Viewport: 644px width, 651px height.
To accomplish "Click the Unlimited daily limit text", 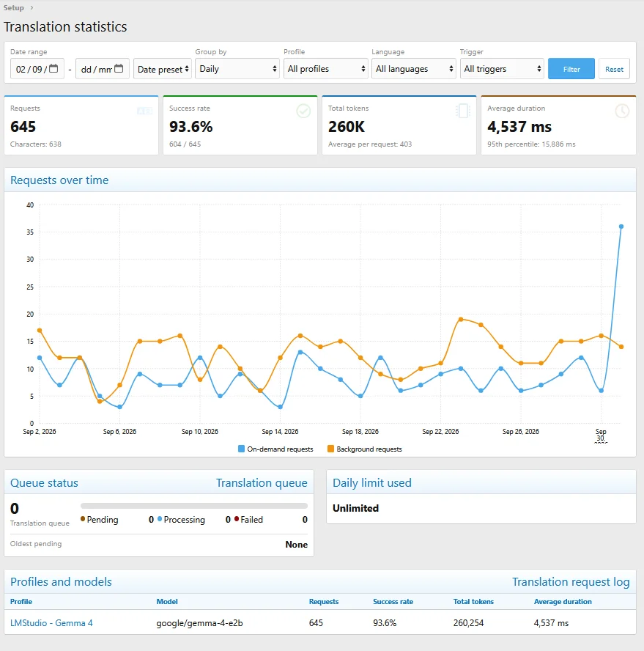I will [355, 508].
